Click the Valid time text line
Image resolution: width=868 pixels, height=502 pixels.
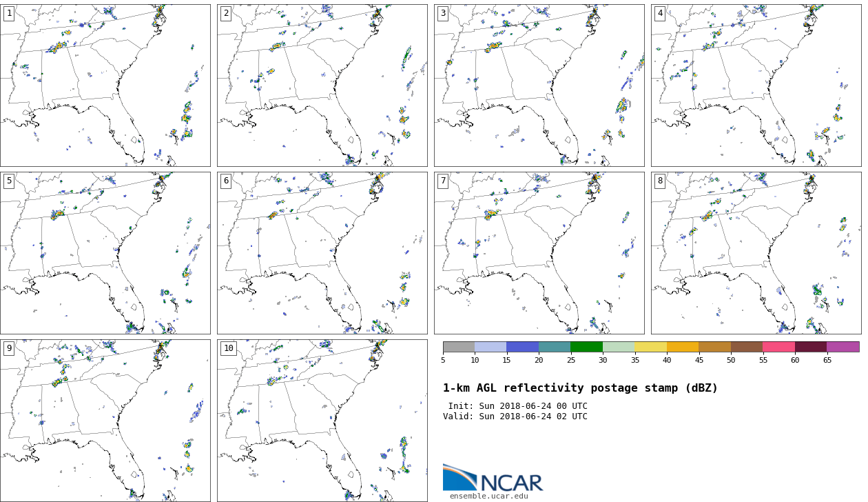(x=515, y=416)
